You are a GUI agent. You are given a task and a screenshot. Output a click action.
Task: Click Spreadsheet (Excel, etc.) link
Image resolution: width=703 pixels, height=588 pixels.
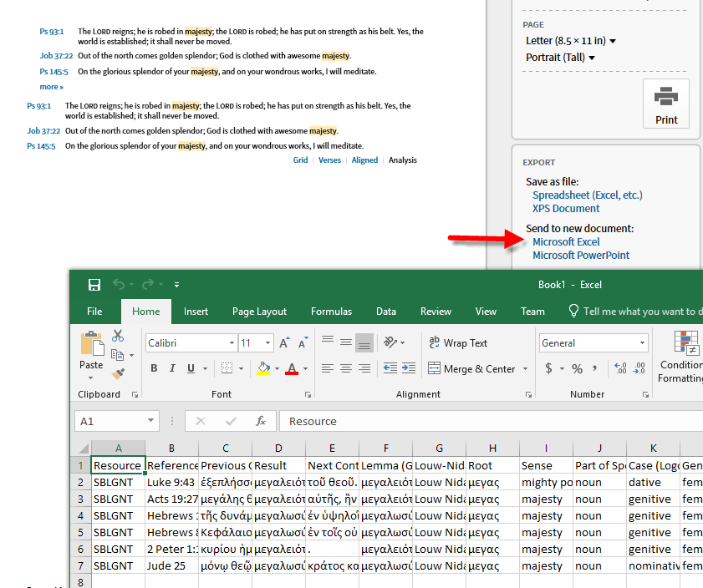click(588, 195)
